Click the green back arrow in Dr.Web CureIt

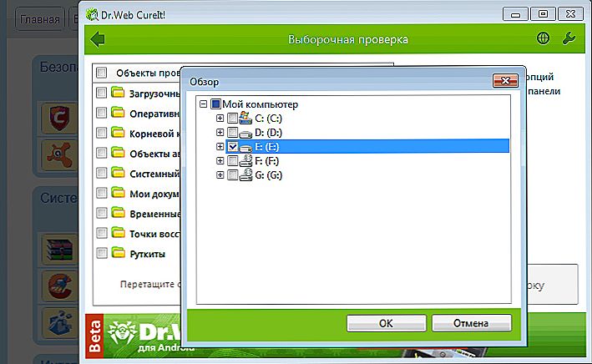click(x=98, y=39)
